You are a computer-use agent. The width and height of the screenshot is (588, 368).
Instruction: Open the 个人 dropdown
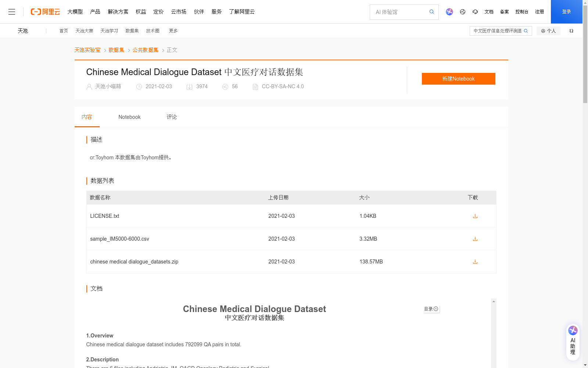tap(548, 31)
